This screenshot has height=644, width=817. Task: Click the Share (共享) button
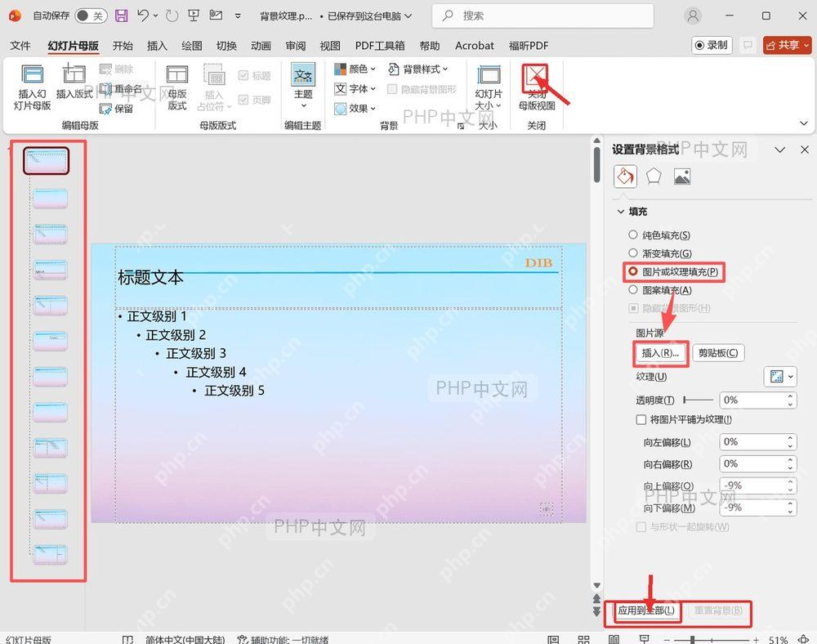[787, 45]
